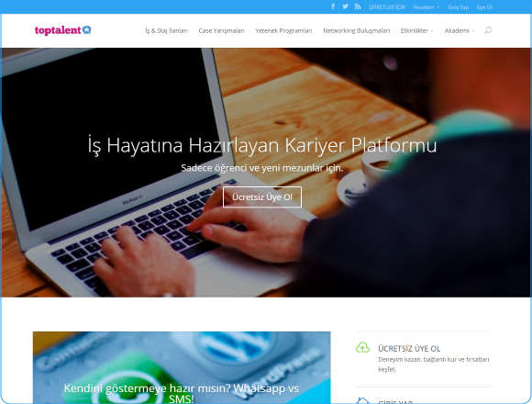
Task: Open Case Yarışmaları menu item
Action: pos(221,30)
